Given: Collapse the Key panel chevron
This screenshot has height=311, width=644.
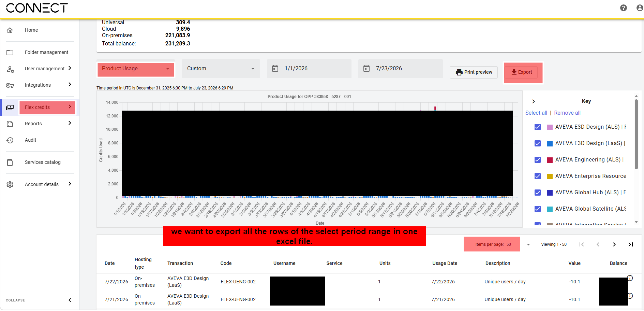Looking at the screenshot, I should point(534,101).
